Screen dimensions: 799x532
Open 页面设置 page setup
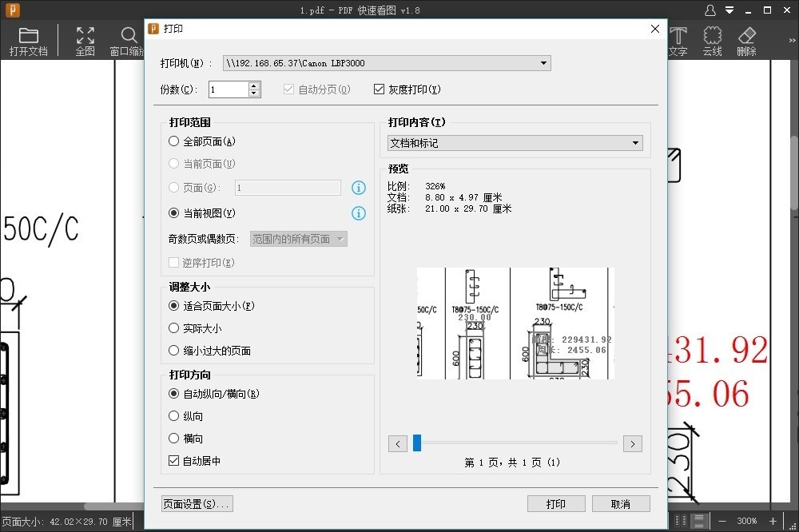197,504
